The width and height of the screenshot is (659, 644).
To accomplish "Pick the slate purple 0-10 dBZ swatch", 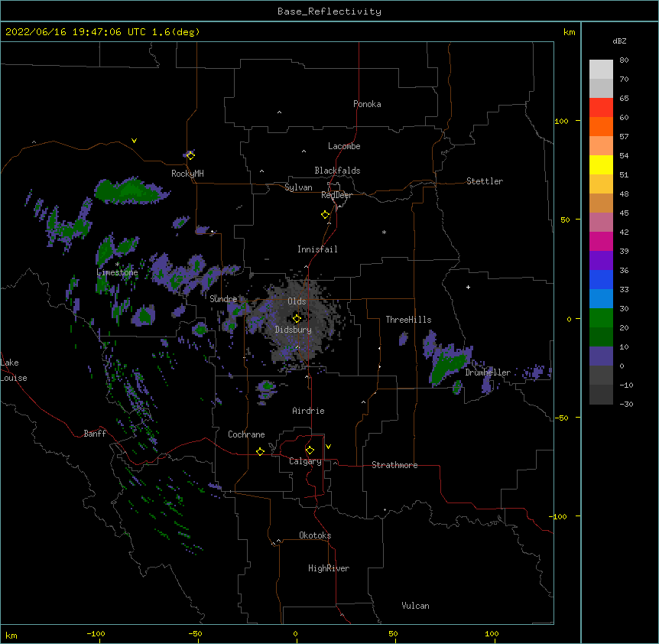I will click(x=601, y=356).
